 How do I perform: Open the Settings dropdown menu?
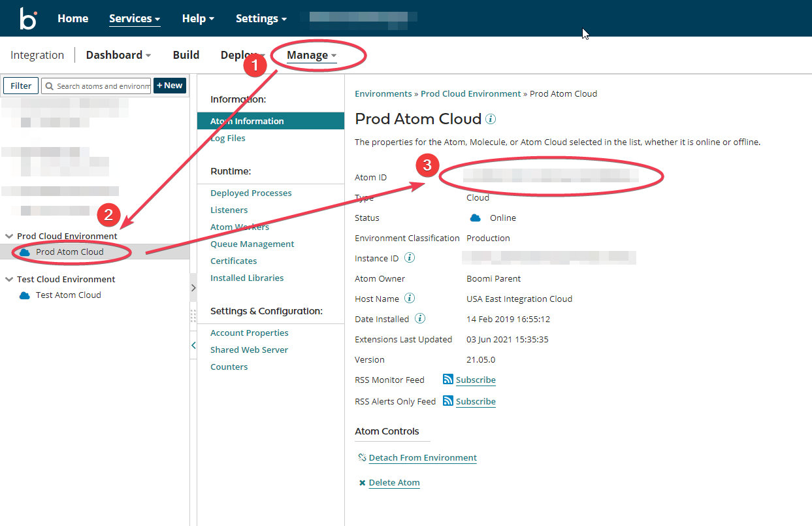261,18
